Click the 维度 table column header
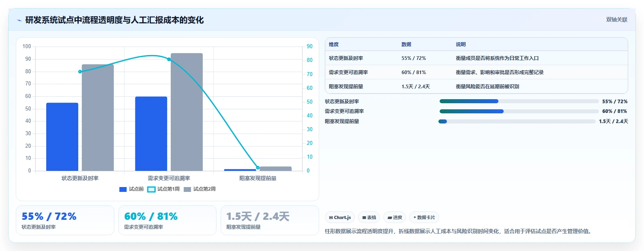The width and height of the screenshot is (644, 251). [x=334, y=45]
